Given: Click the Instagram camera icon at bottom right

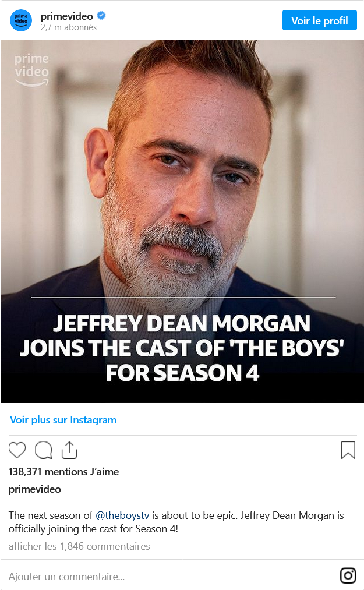Looking at the screenshot, I should coord(348,575).
